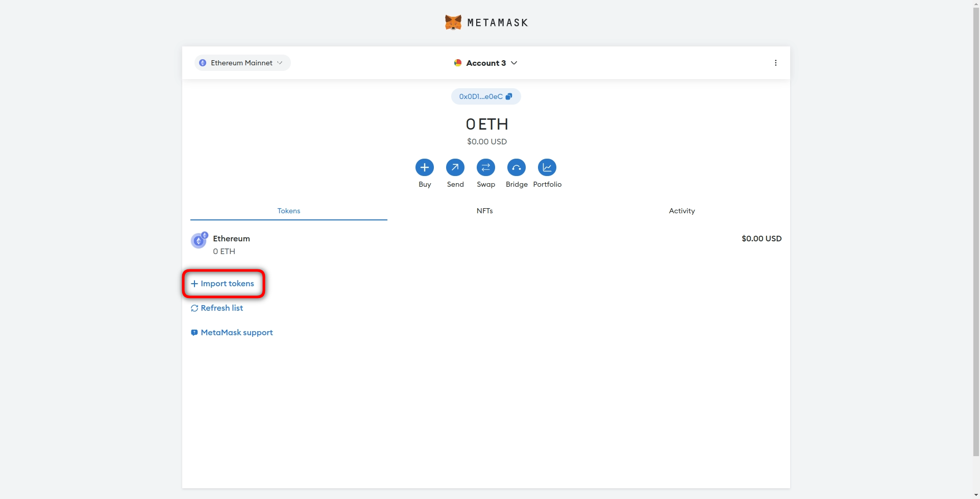
Task: Click the Bridge icon
Action: tap(517, 167)
